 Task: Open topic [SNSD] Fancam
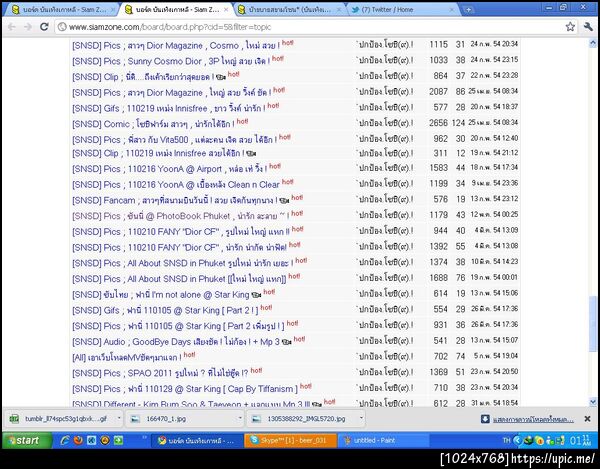174,200
